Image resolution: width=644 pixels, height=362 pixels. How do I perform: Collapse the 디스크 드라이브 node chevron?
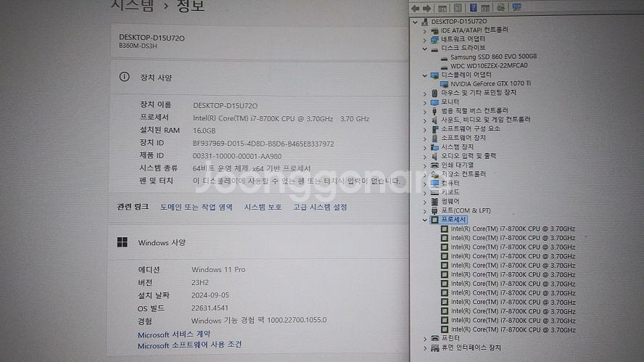tap(425, 49)
